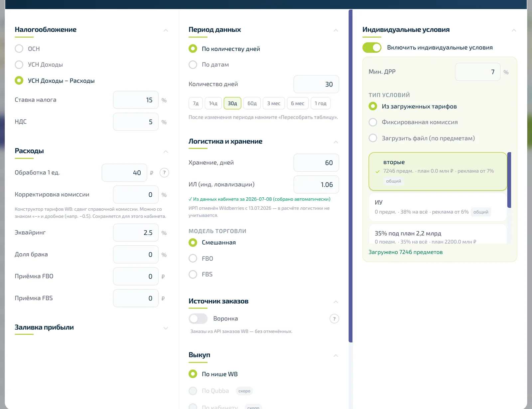Pick the 1 год period preset

(321, 103)
